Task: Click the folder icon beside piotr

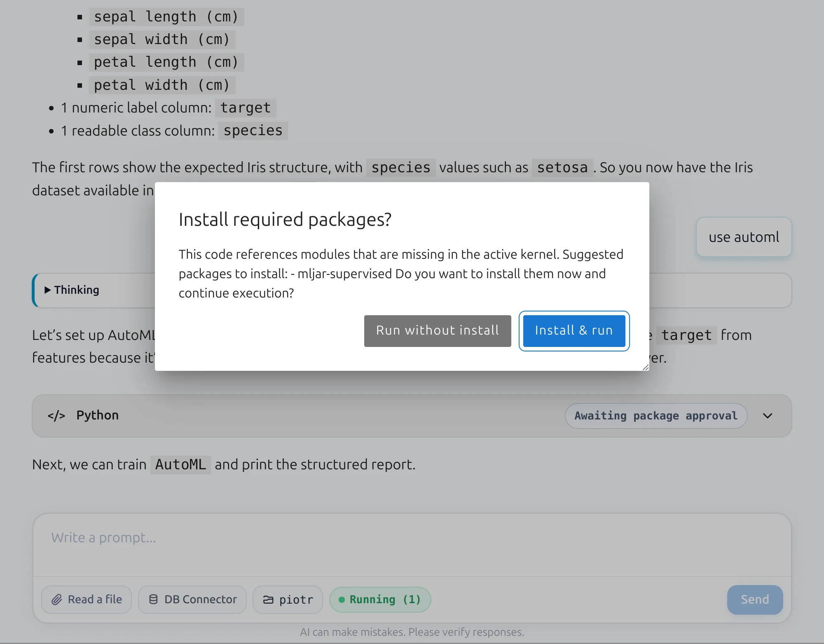Action: [x=269, y=600]
